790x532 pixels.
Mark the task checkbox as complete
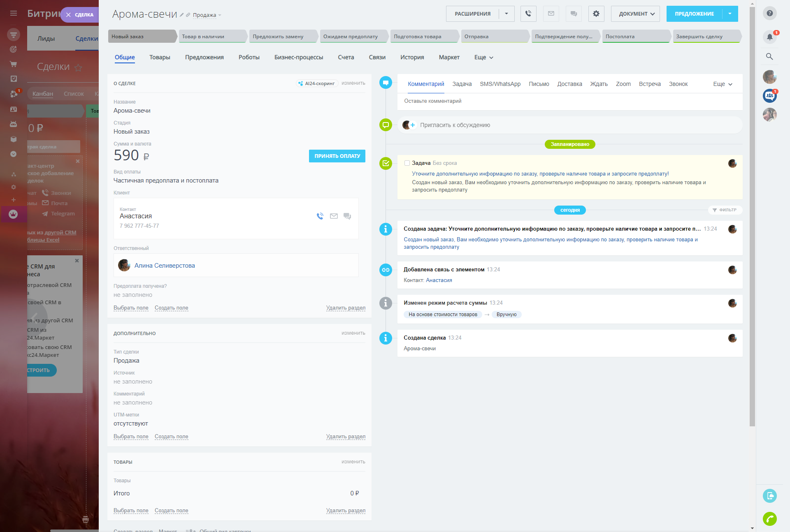coord(407,163)
